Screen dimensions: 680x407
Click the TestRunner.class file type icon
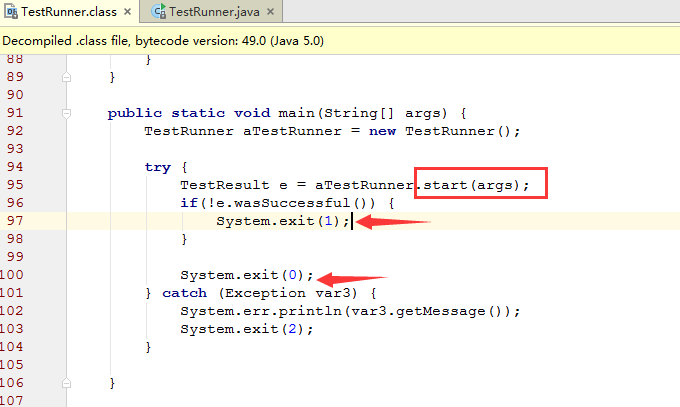11,12
